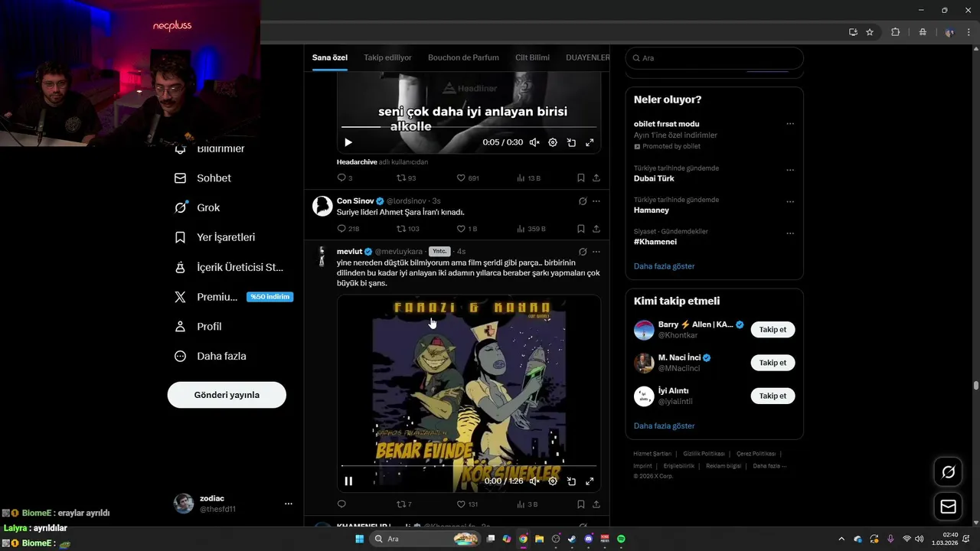Switch to Takip ediliyor tab
The height and width of the screenshot is (551, 980).
387,57
